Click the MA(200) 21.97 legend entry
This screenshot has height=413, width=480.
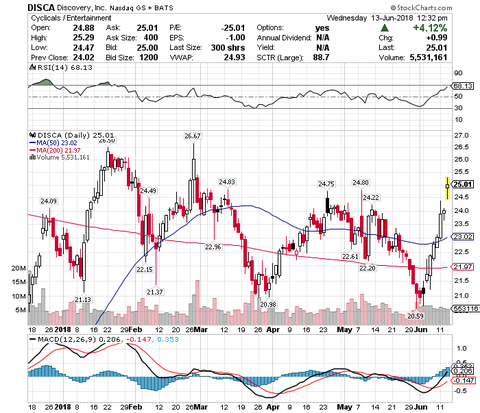tap(55, 150)
